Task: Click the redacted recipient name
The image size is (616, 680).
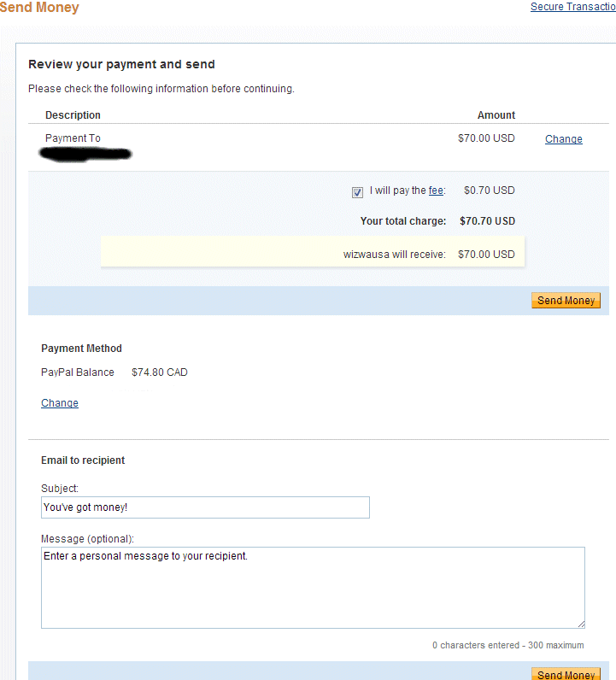Action: click(x=85, y=155)
